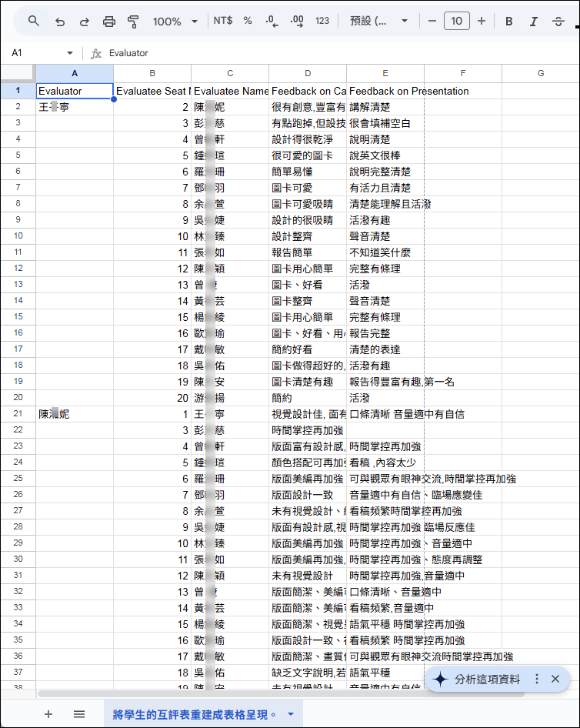Click cell with 語氣平穩 in row 37

(x=385, y=673)
